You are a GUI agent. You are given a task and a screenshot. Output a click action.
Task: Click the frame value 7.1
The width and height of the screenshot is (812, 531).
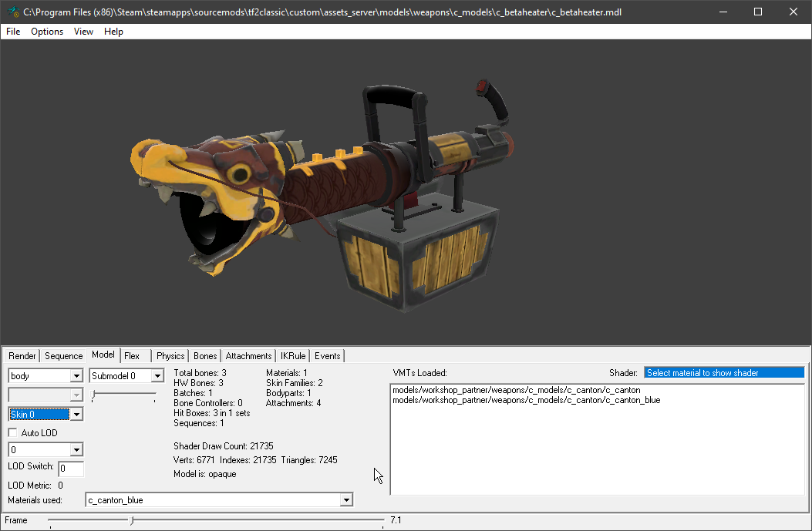(x=396, y=520)
